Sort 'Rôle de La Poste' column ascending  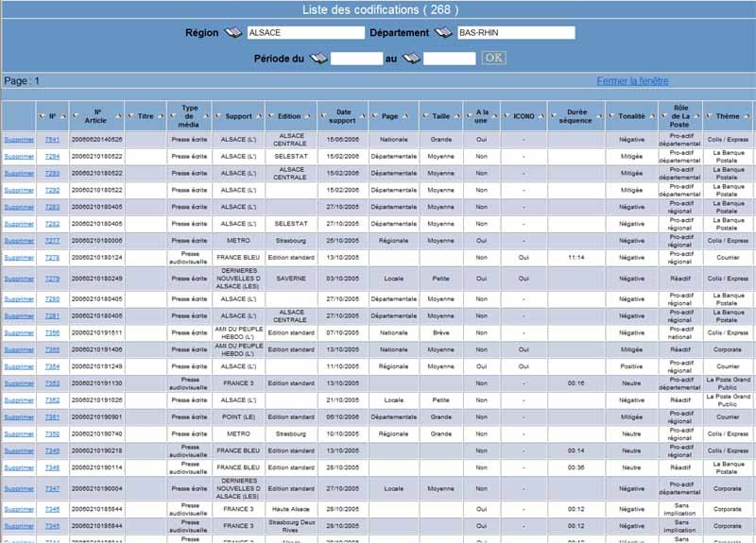coord(696,116)
